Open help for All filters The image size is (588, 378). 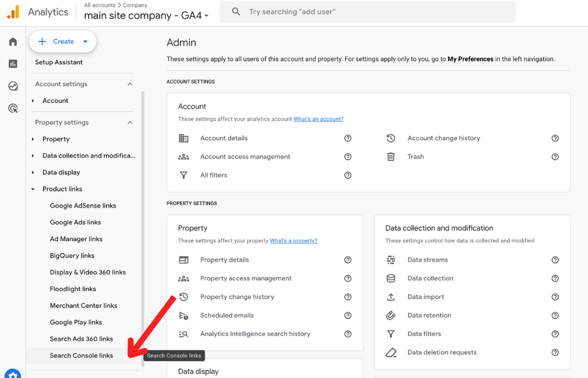click(x=348, y=175)
